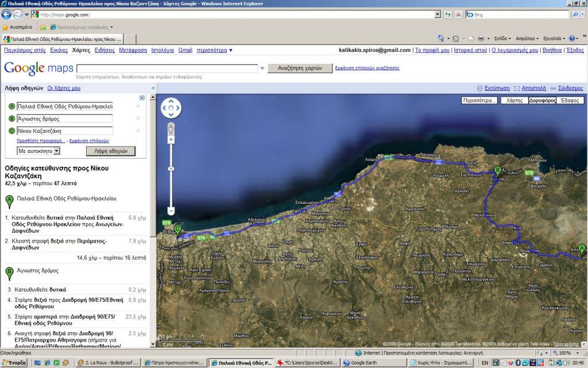Open the Περισσότερα... map layers dropdown
Screen dimensions: 588x368
click(479, 100)
